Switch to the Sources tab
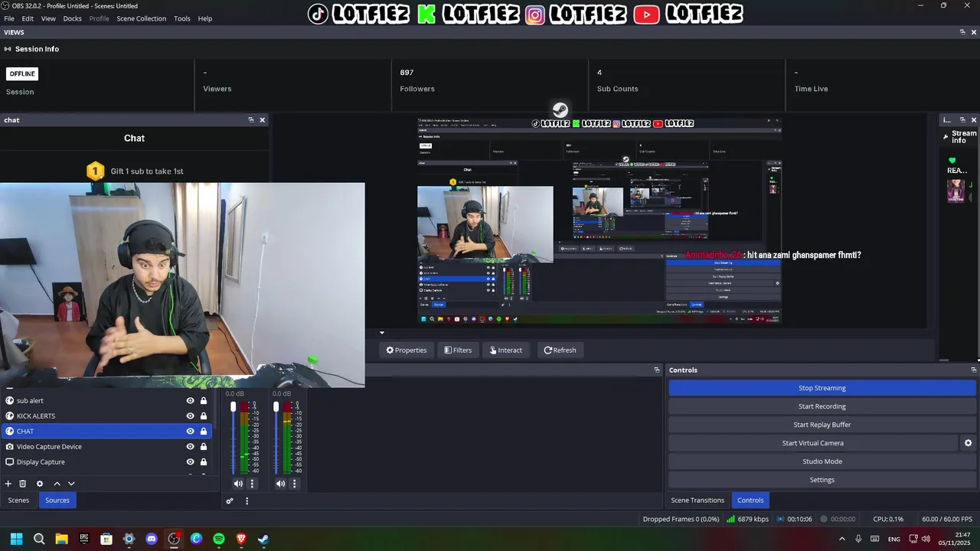 point(57,500)
